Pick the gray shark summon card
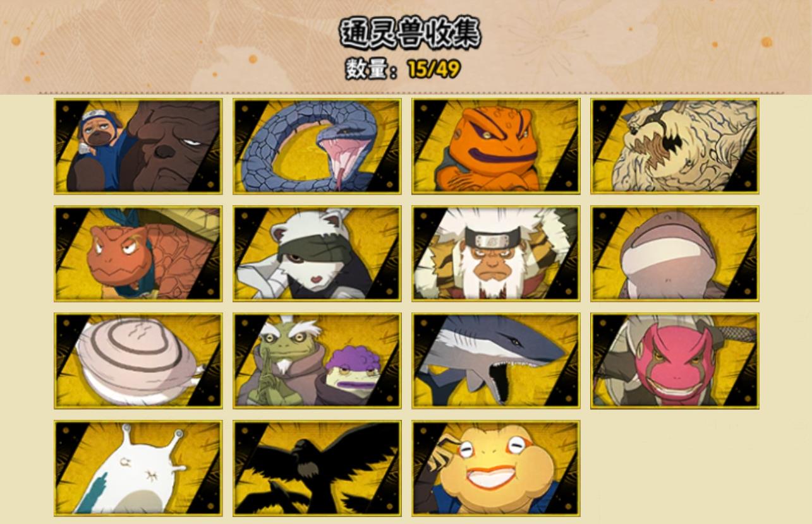Image resolution: width=812 pixels, height=524 pixels. tap(496, 360)
